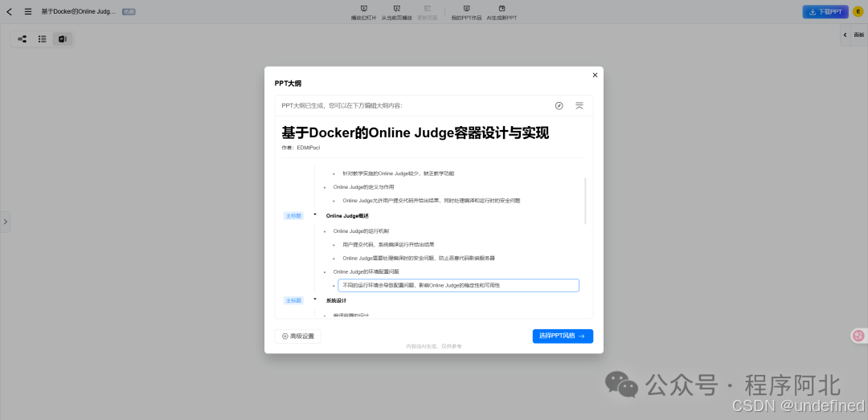Click the 主标题 tag beside 系统设计

pos(293,300)
